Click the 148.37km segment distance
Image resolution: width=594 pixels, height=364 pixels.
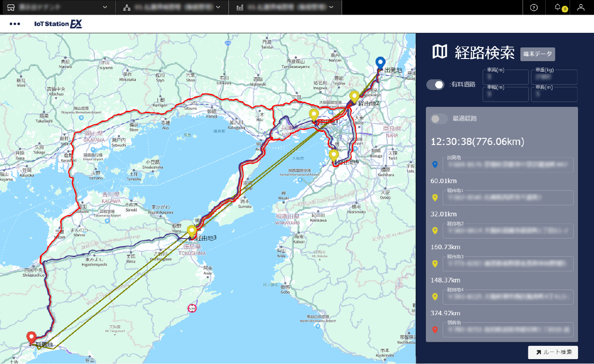click(x=446, y=280)
